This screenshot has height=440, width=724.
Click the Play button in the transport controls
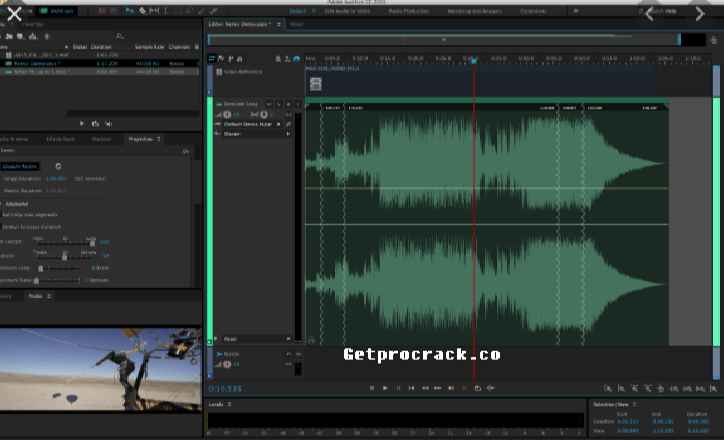pyautogui.click(x=385, y=388)
